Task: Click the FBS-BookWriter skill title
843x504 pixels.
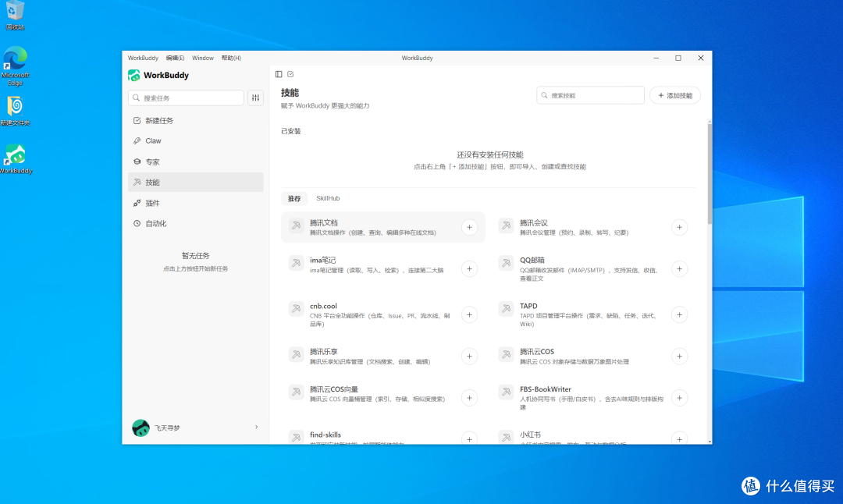Action: 545,389
